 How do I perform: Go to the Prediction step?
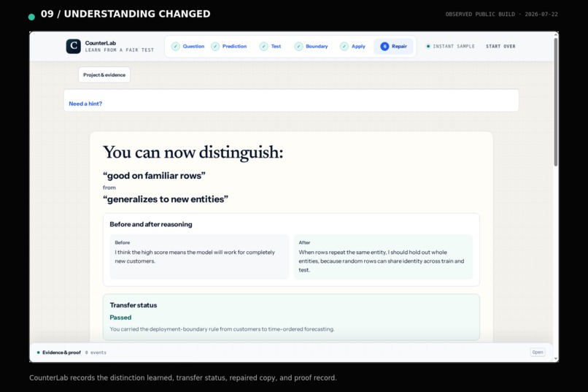coord(229,47)
